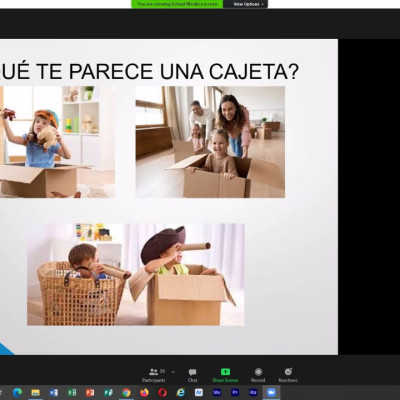The width and height of the screenshot is (400, 400).
Task: Start recording with the Record button
Action: (x=258, y=375)
